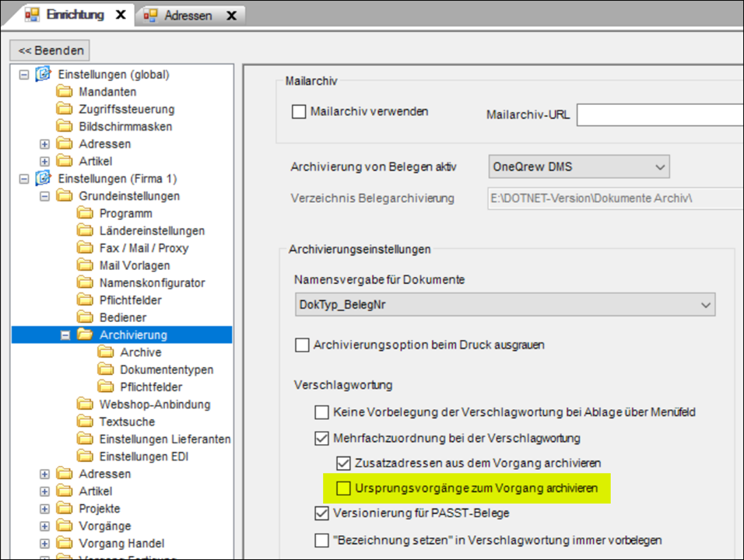Click the Einrichtung tab icon
Screen dimensions: 744x560
coord(33,15)
